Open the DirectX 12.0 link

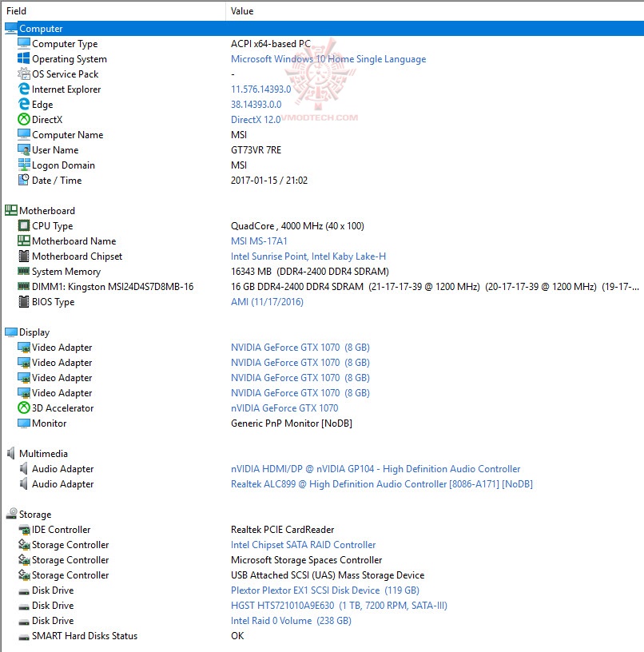[x=255, y=120]
